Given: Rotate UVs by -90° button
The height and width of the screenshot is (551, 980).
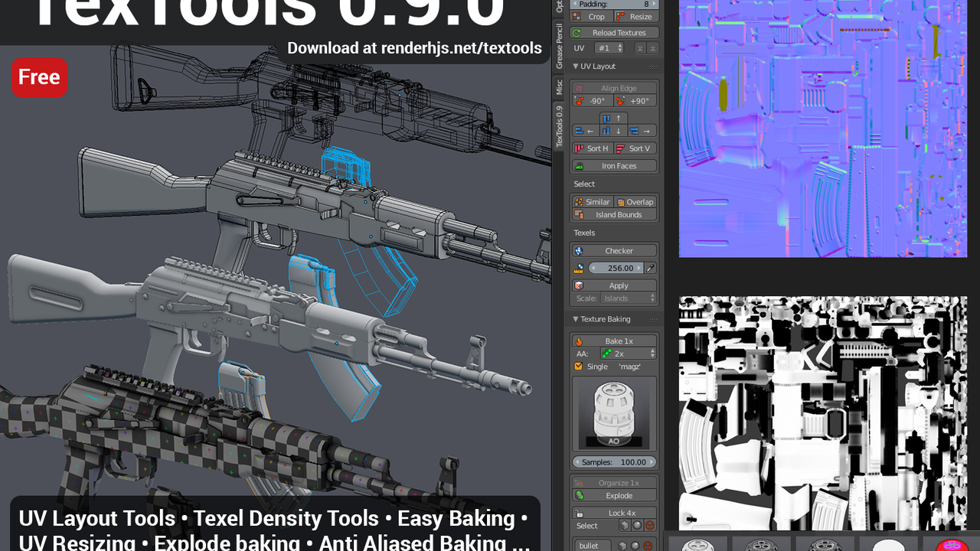Looking at the screenshot, I should pyautogui.click(x=592, y=101).
